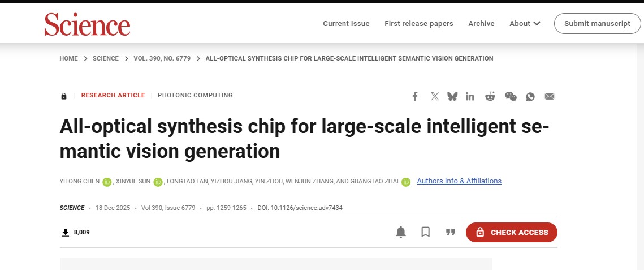Open Current Issue menu item
This screenshot has width=644, height=270.
click(346, 24)
